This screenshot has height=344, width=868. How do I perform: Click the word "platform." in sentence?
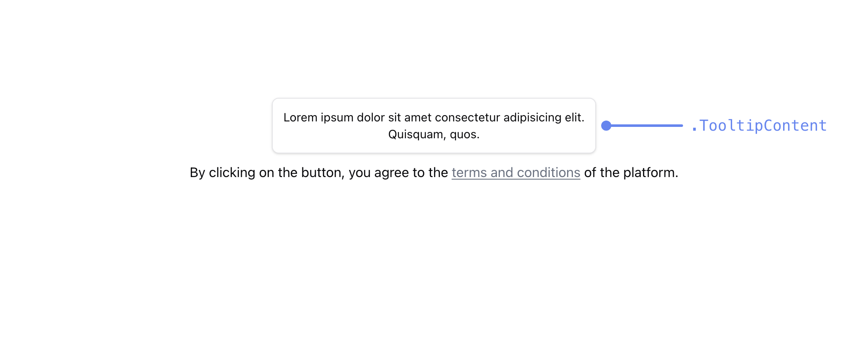pos(651,172)
